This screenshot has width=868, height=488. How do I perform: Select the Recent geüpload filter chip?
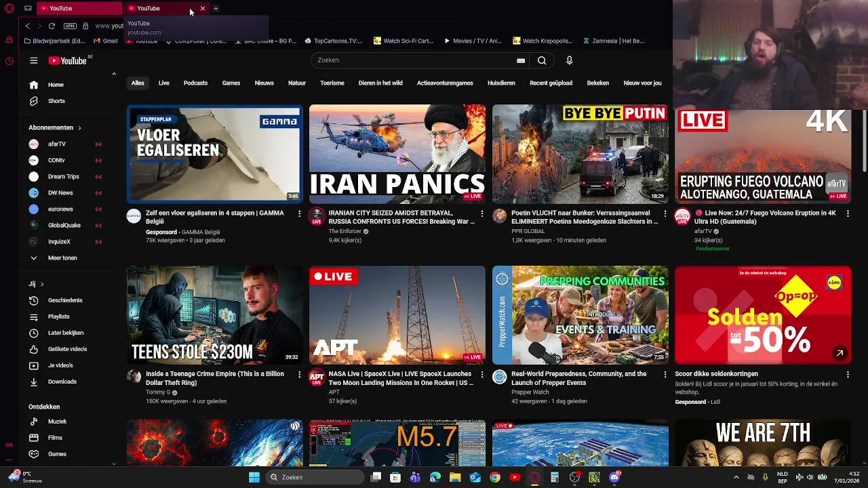click(x=551, y=83)
